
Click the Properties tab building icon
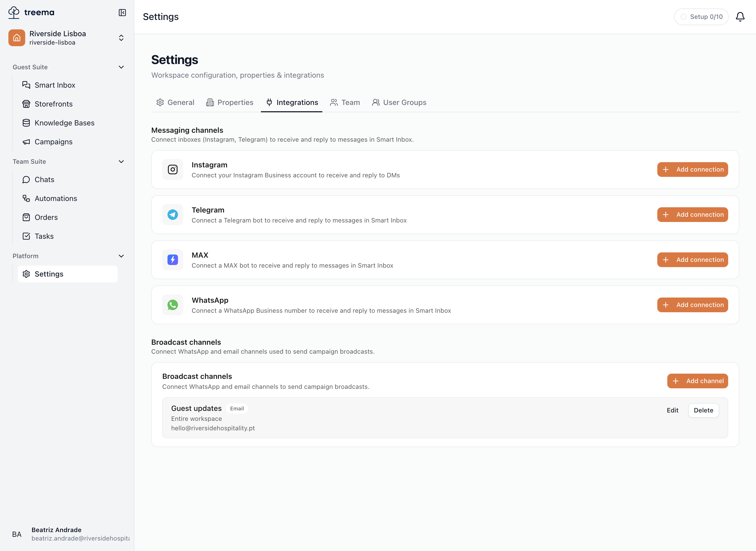[210, 102]
